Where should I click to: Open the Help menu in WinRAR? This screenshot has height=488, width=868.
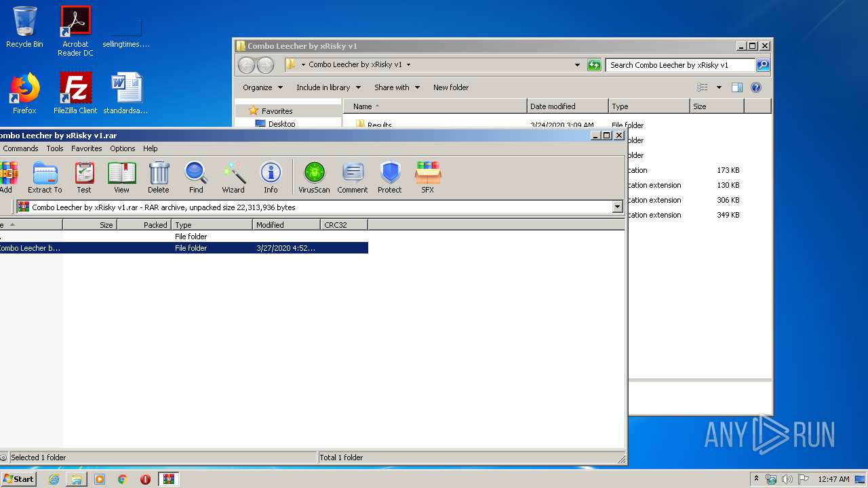[151, 148]
